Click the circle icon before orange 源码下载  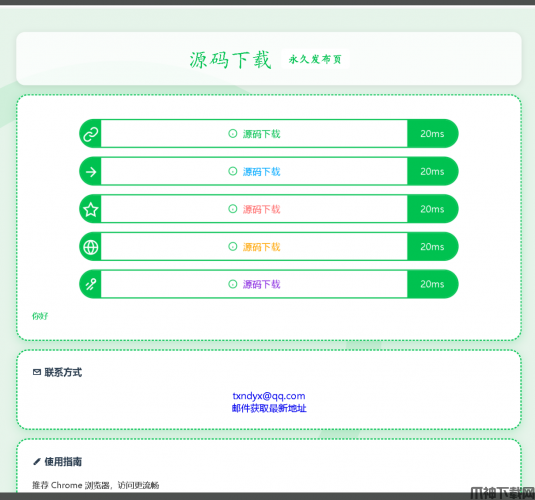(233, 246)
